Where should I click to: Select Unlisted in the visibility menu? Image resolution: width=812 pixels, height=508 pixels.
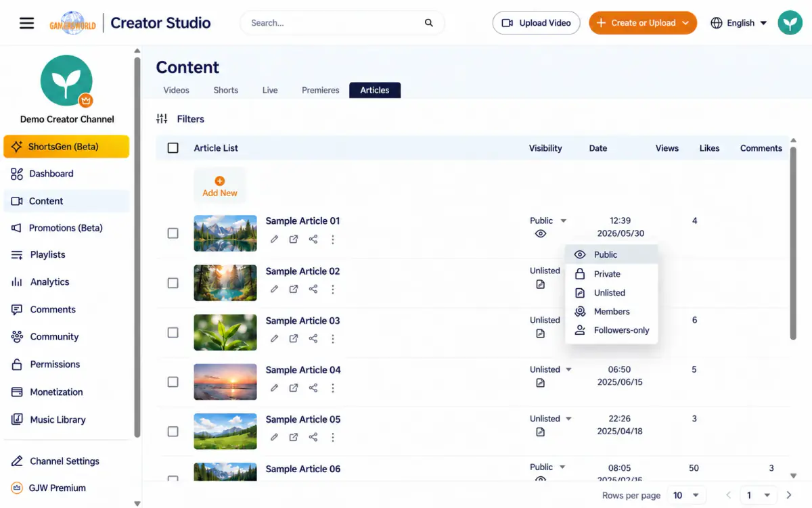pyautogui.click(x=612, y=293)
